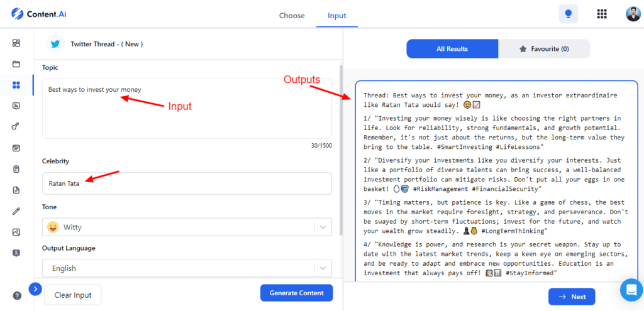Click the Generate Content button

coord(297,293)
